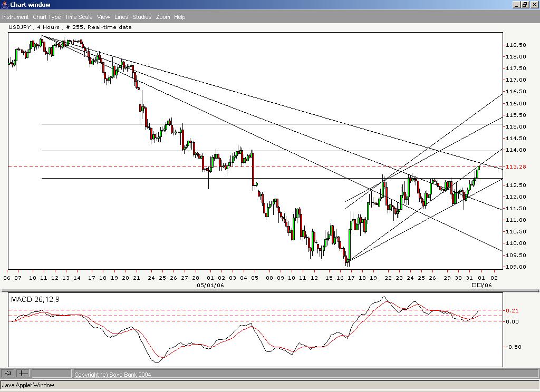Open the Lines menu
The height and width of the screenshot is (392, 540).
[121, 17]
